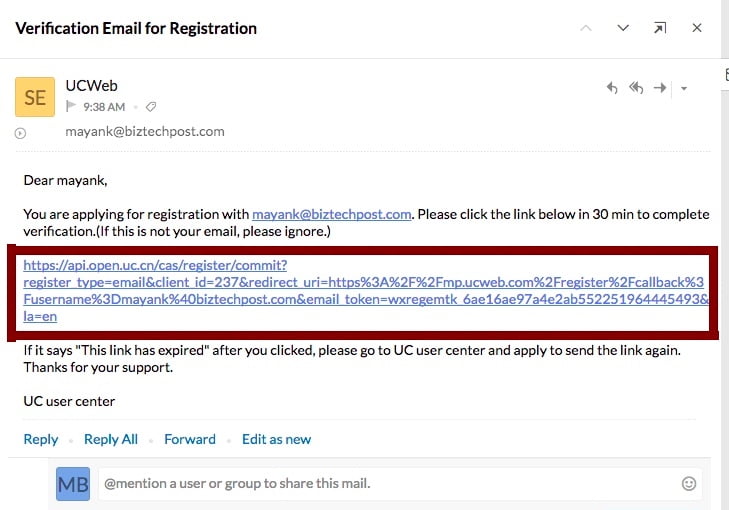Open the more actions dropdown arrow
This screenshot has width=729, height=510.
(683, 88)
